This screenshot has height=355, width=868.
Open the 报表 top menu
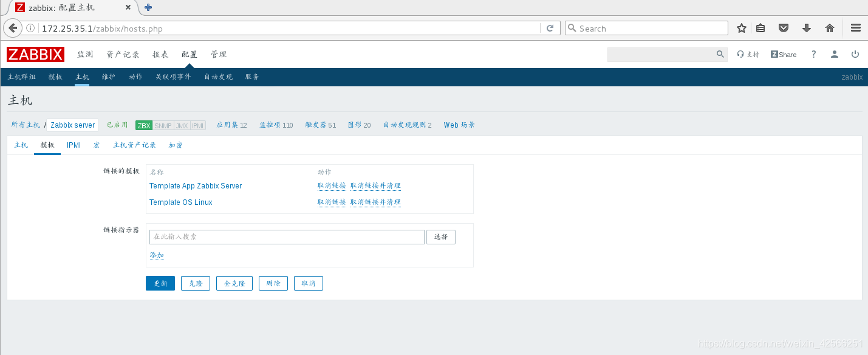point(160,54)
